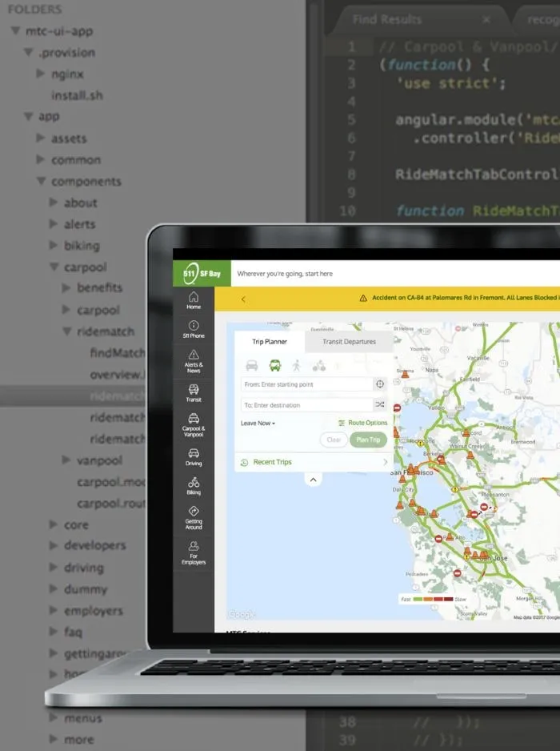
Task: Open the Biking section in the sidebar
Action: (x=194, y=486)
